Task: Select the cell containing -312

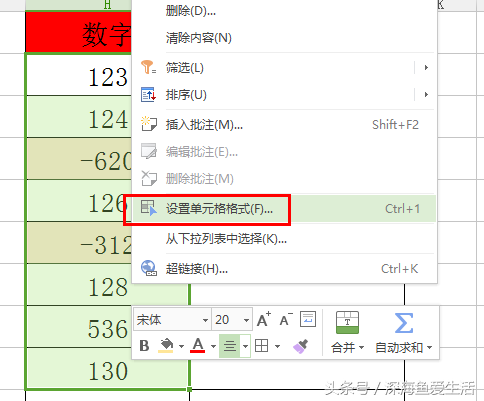Action: pyautogui.click(x=79, y=243)
